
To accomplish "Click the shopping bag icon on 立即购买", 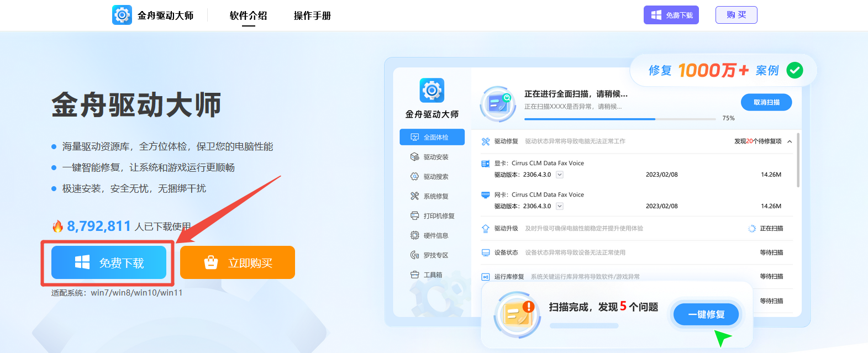I will tap(211, 262).
